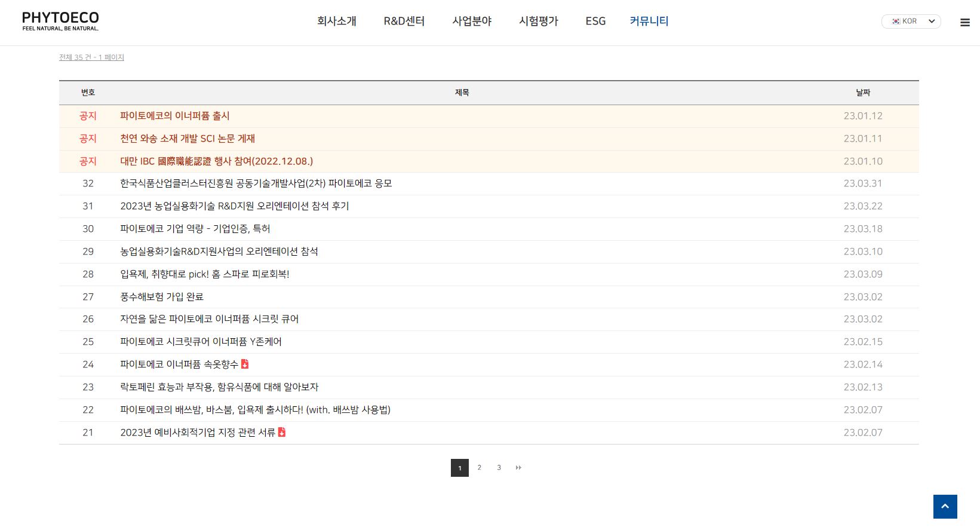Go to page 2

coord(479,468)
